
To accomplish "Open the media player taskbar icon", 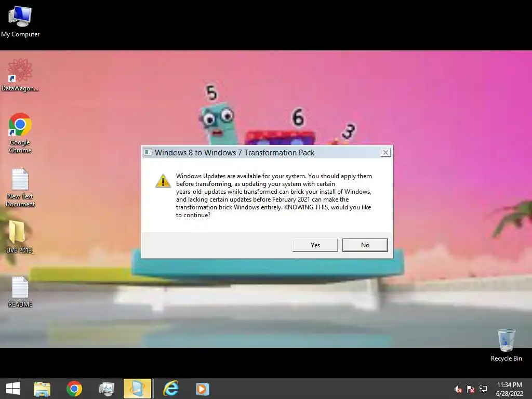I will (x=202, y=389).
